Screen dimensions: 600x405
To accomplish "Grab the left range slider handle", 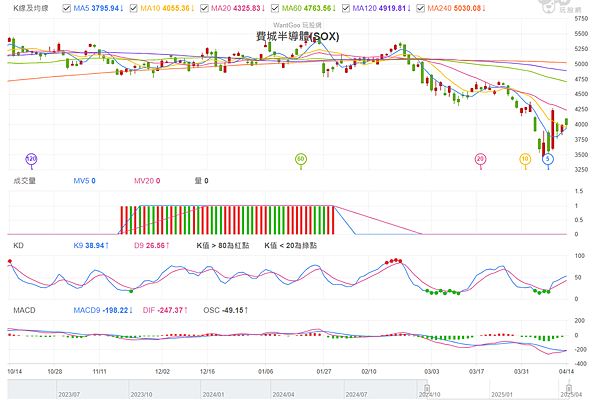I will (x=427, y=388).
